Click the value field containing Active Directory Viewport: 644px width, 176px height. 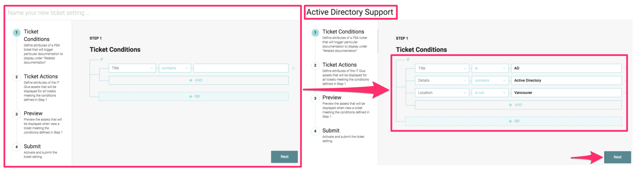coord(566,80)
